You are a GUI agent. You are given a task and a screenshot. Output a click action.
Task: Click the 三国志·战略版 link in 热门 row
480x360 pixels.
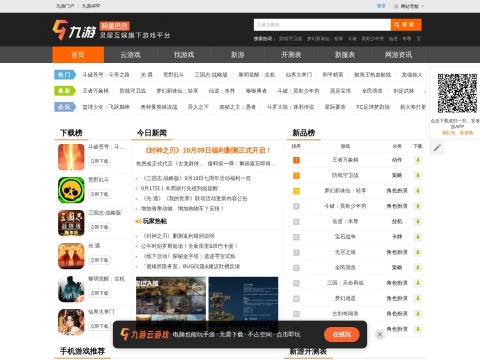211,75
